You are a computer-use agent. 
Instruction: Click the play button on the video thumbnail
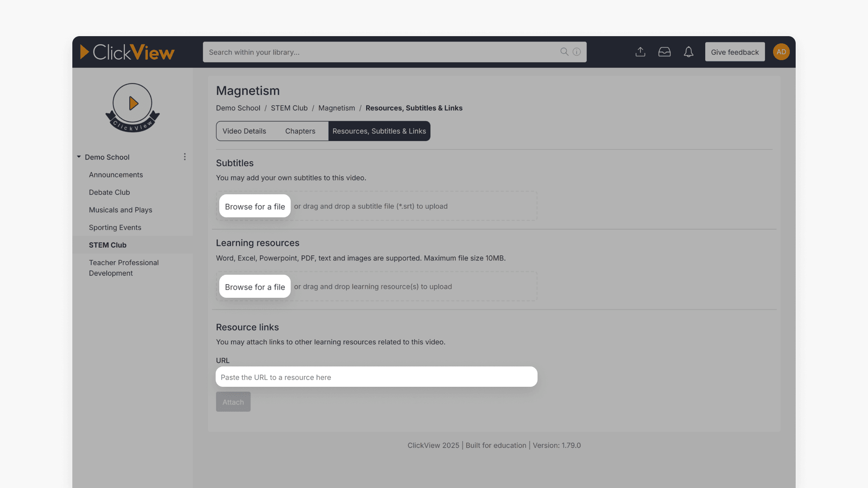[132, 103]
